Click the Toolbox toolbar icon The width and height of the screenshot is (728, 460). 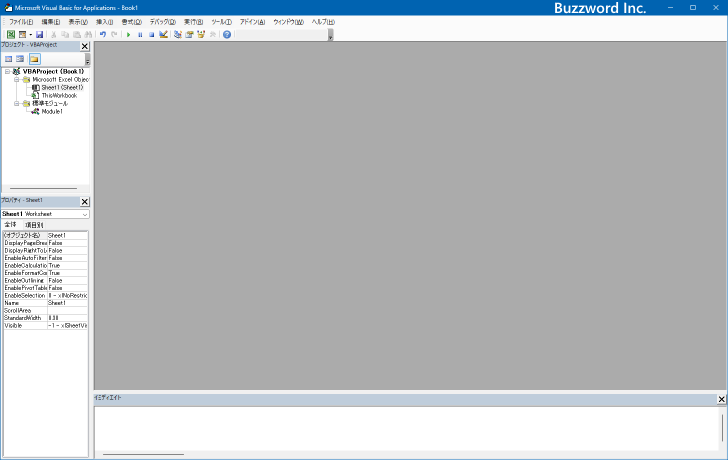click(213, 34)
